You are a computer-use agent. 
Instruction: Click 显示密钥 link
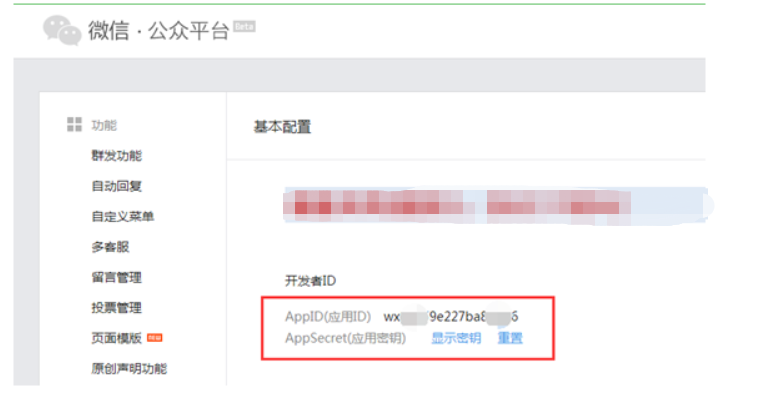tap(456, 338)
